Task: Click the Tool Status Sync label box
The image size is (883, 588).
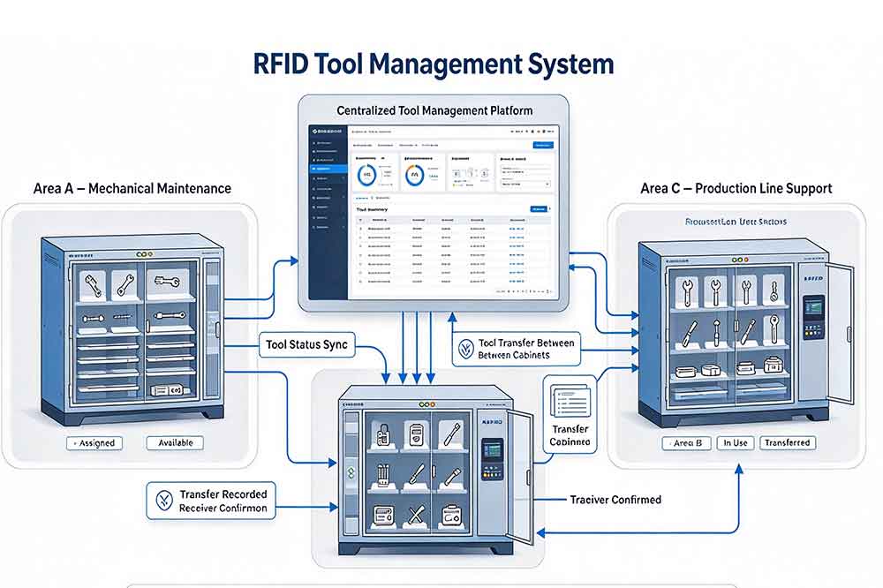Action: [x=307, y=344]
